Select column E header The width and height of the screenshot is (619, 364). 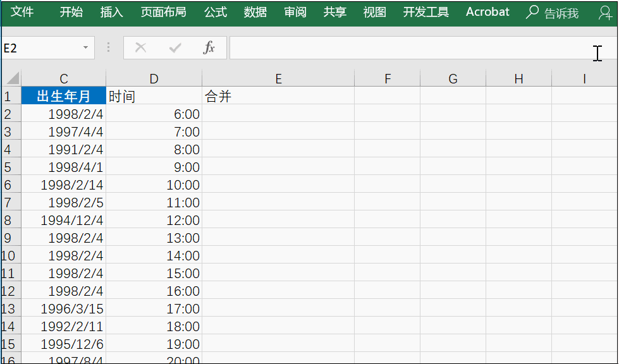pos(278,78)
